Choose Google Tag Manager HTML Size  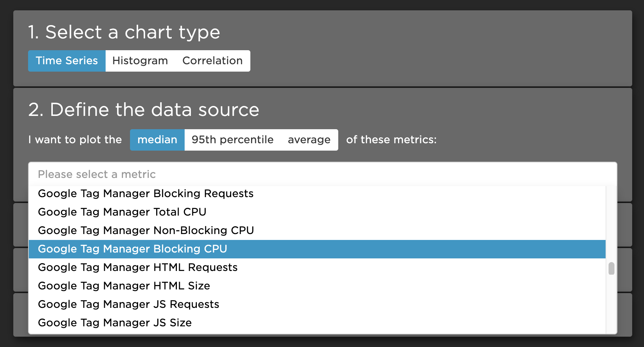(x=124, y=286)
